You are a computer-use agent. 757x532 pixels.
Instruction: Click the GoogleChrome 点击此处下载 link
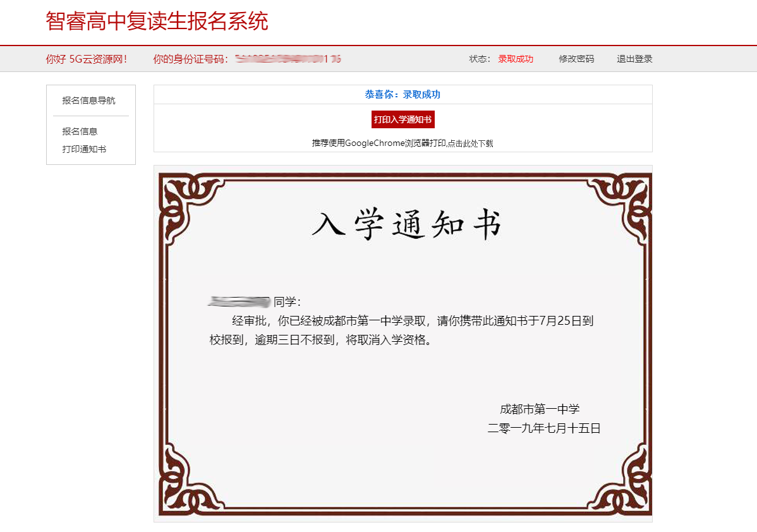coord(470,143)
